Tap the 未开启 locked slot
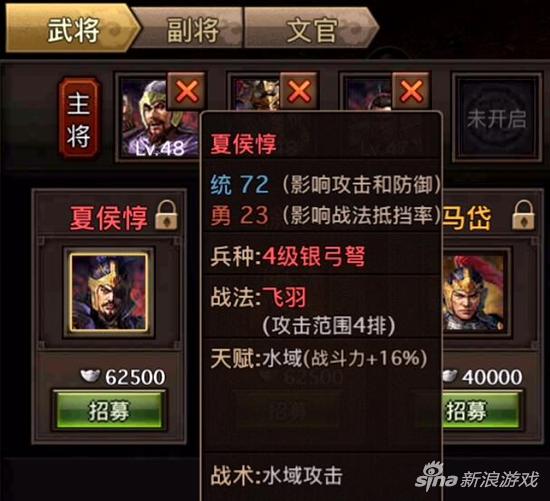This screenshot has width=550, height=501. 496,118
